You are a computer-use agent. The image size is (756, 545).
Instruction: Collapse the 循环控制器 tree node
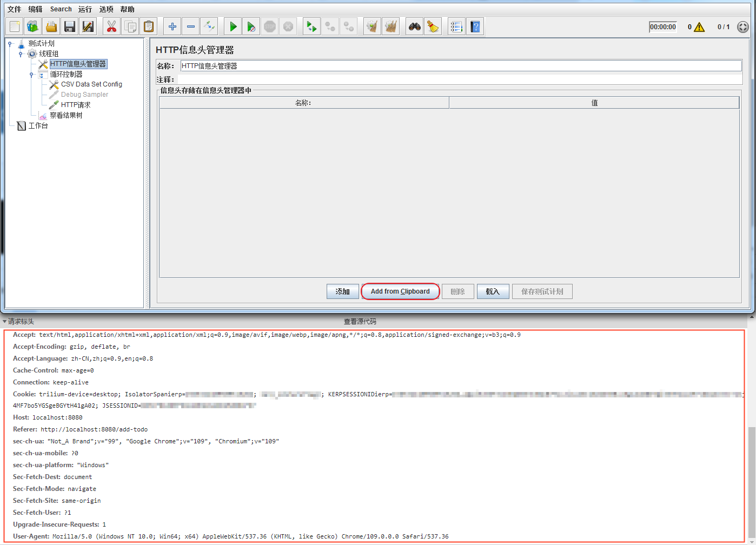(31, 75)
